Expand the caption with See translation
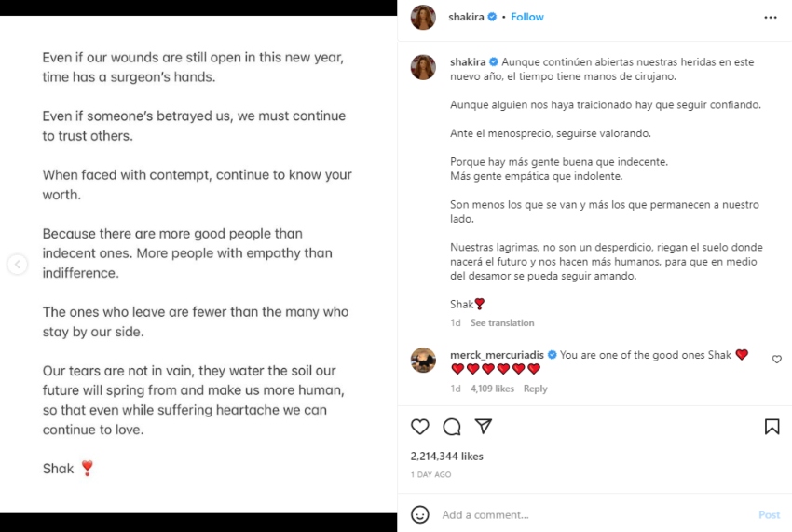Viewport: 792px width, 532px height. 502,323
